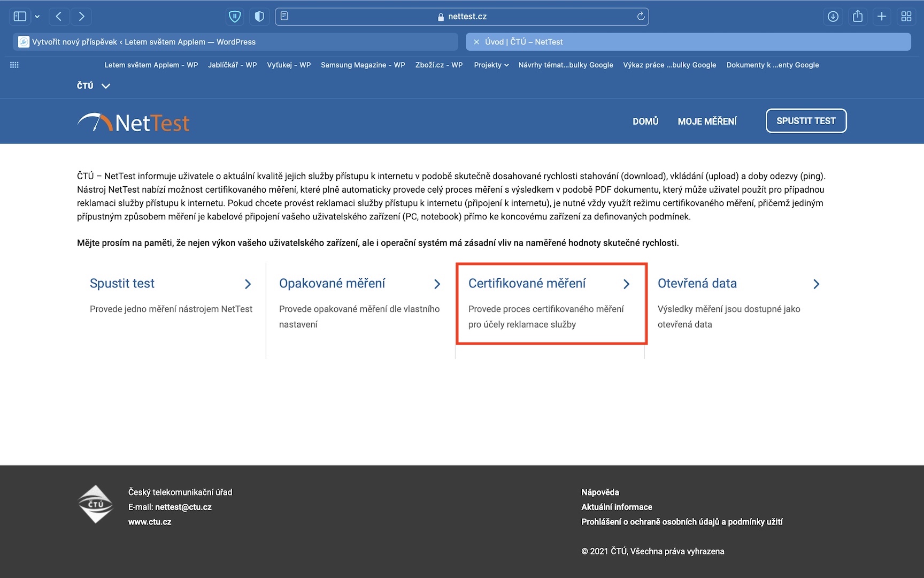
Task: Open Návrhy témat Google Sheets bookmark
Action: [x=566, y=65]
